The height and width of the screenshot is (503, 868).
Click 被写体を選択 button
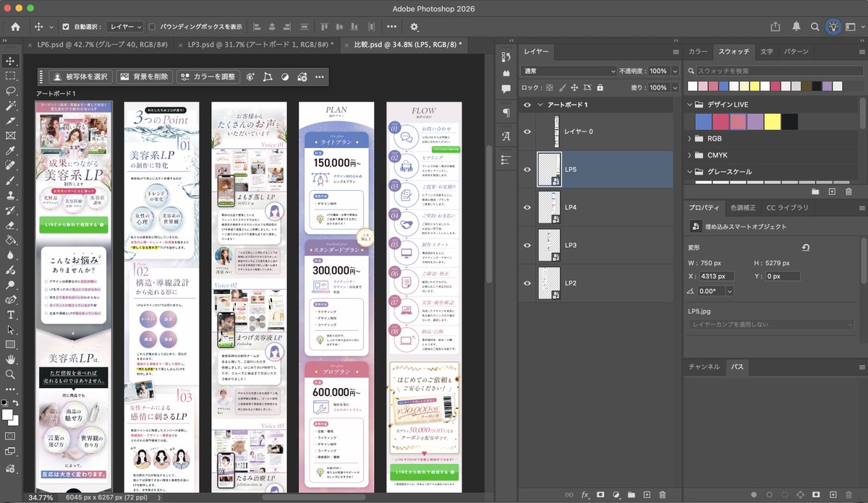coord(81,77)
